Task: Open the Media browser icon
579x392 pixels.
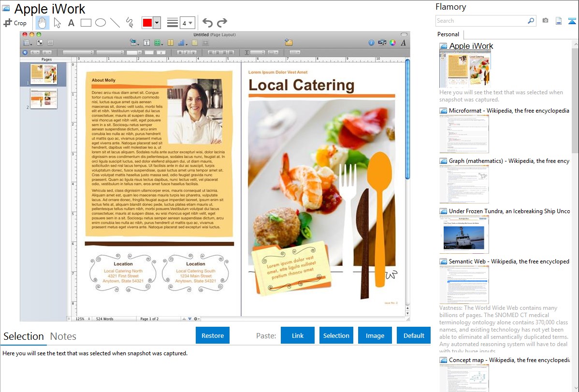Action: coord(382,43)
